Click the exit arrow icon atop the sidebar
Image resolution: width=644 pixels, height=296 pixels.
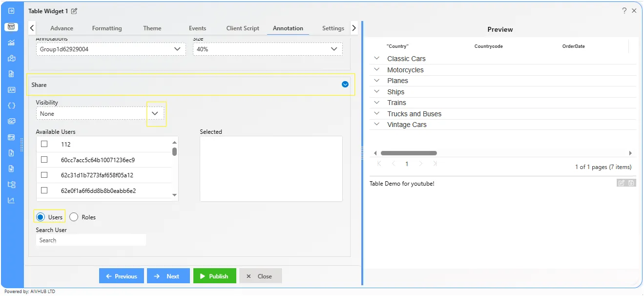click(x=12, y=11)
